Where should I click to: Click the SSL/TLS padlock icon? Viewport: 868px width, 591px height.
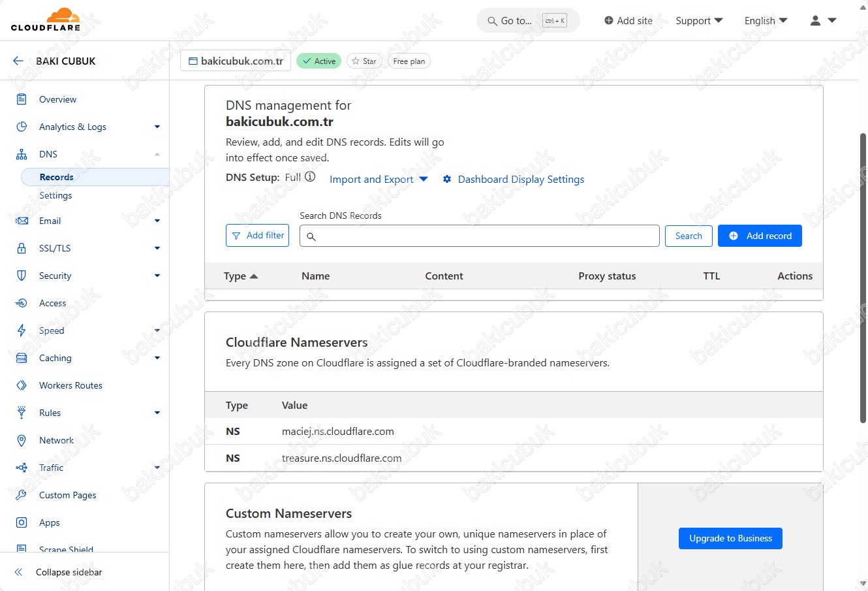click(22, 248)
